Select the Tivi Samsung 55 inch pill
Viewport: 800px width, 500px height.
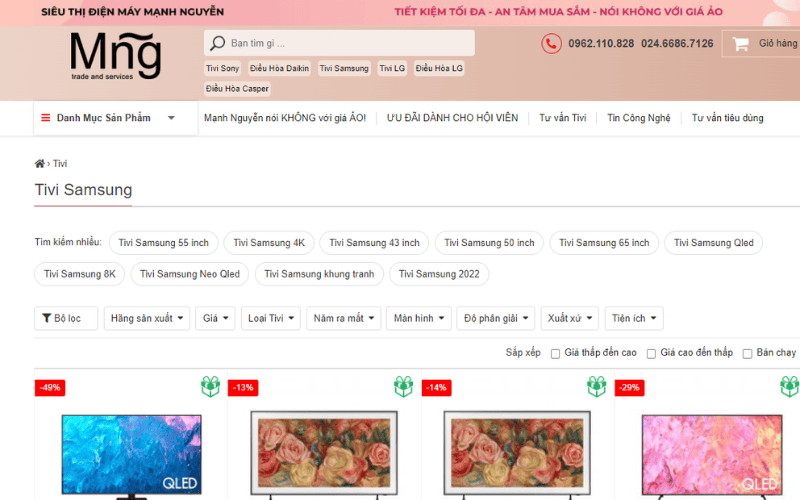pyautogui.click(x=164, y=243)
